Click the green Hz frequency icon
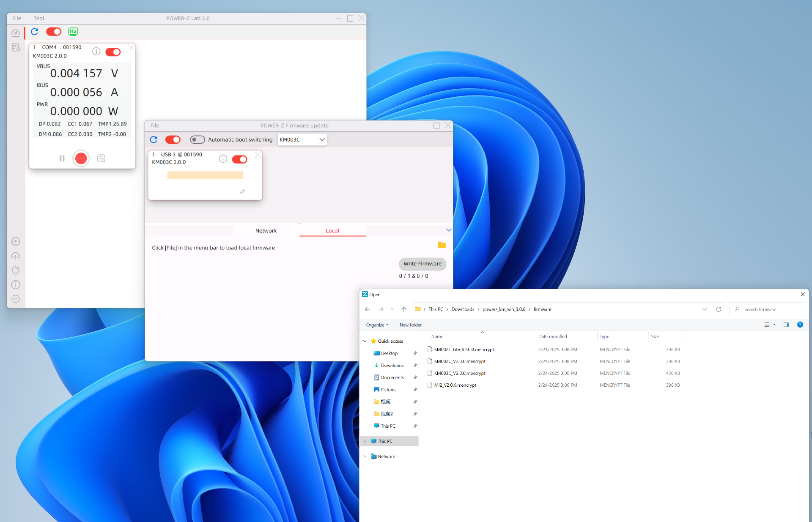This screenshot has width=812, height=522. 73,32
